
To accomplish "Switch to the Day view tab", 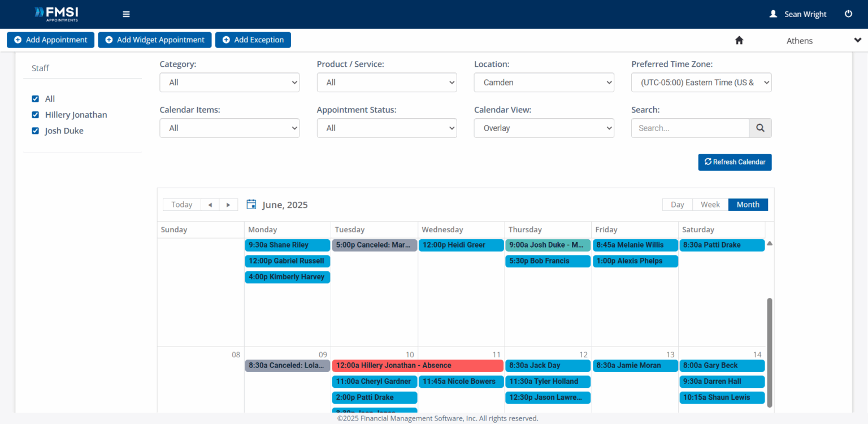I will pos(677,205).
